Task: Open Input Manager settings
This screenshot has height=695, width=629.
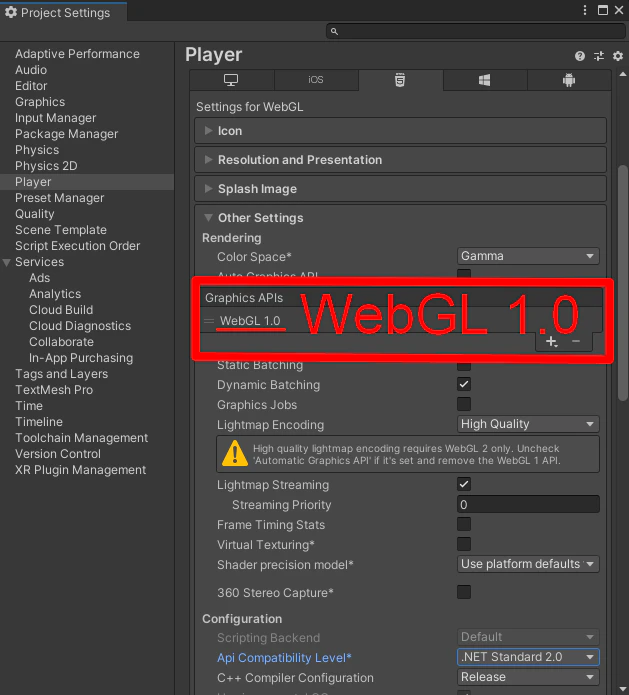Action: coord(55,118)
